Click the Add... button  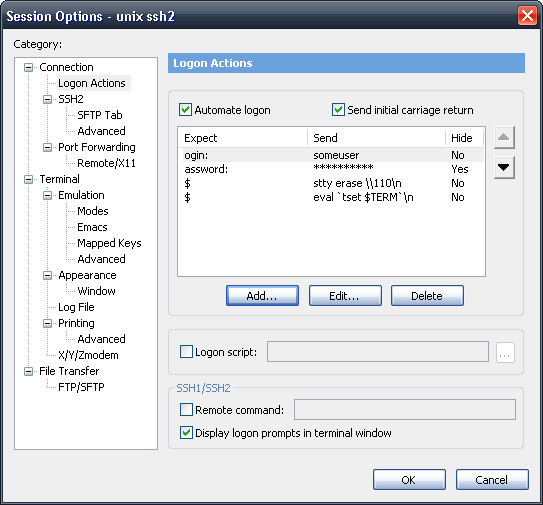tap(262, 295)
